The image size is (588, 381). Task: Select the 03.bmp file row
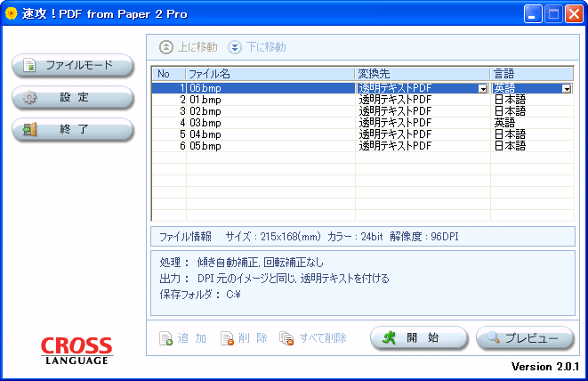pos(363,123)
